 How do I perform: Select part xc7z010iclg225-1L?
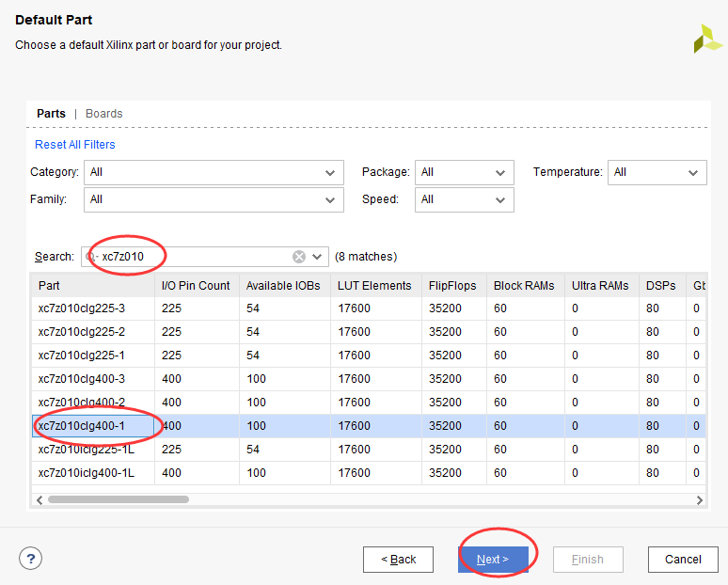(368, 450)
